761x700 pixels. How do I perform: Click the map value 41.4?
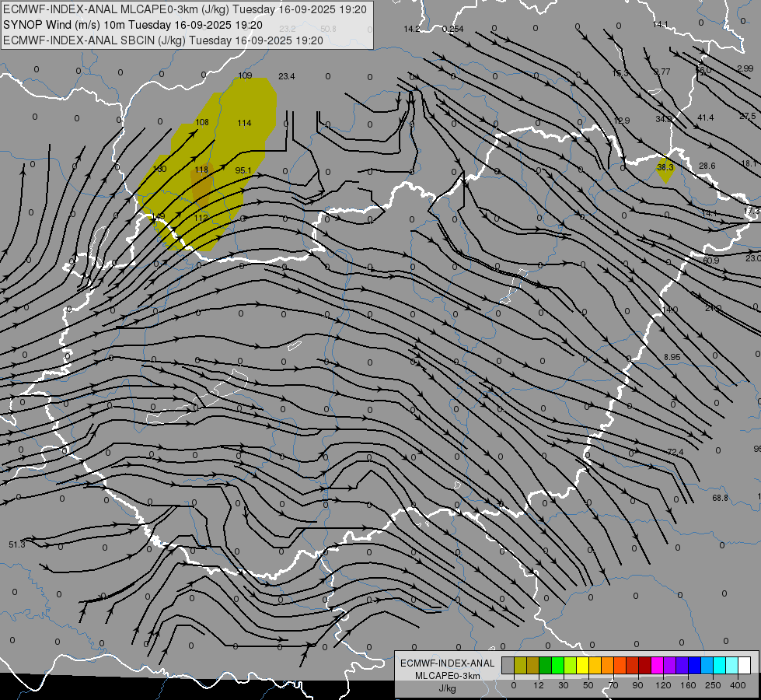coord(705,117)
